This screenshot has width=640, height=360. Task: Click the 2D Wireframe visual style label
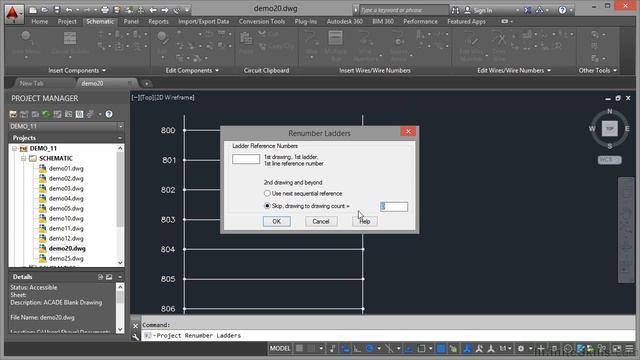(x=176, y=98)
